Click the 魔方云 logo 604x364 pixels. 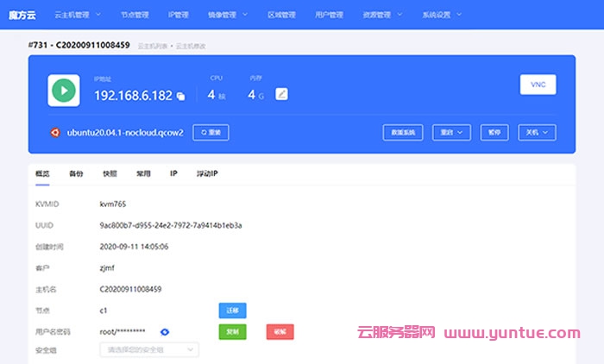pos(22,15)
